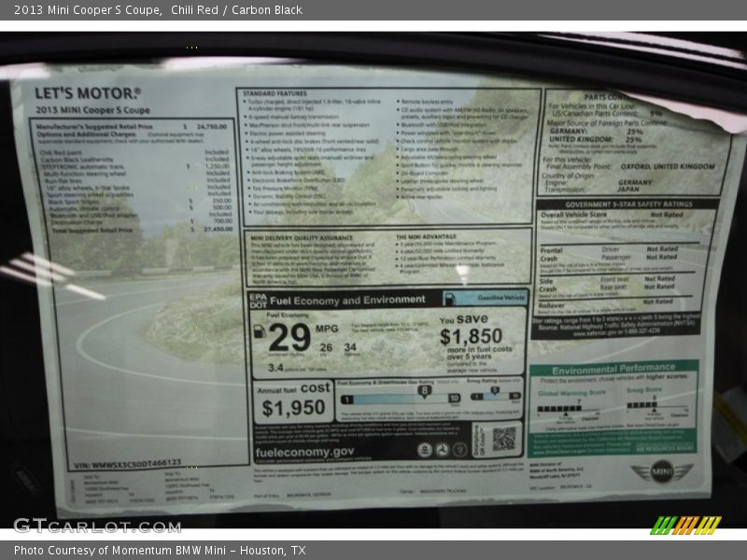Image resolution: width=747 pixels, height=560 pixels.
Task: Click the '26' city MPG value
Action: tap(326, 347)
